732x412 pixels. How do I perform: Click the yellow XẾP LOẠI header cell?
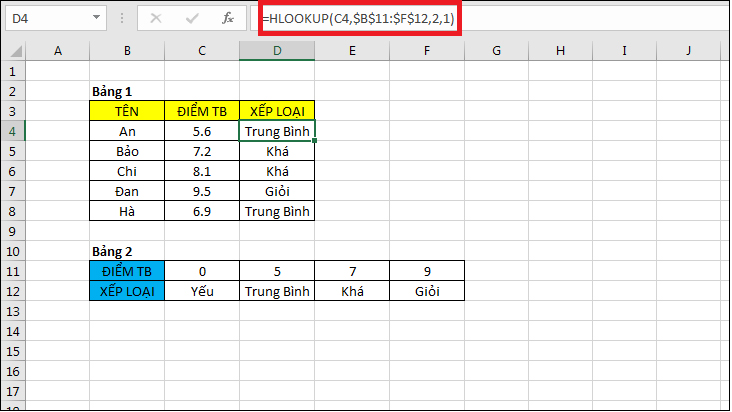277,111
